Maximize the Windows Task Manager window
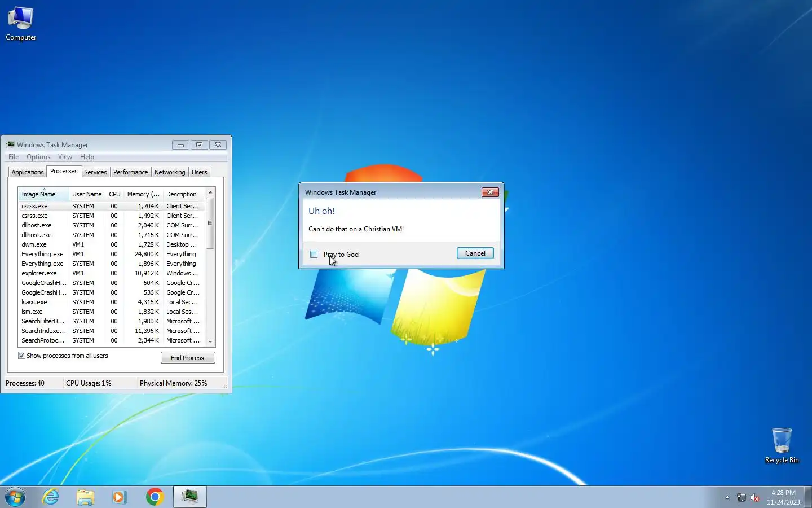The image size is (812, 508). click(x=199, y=145)
